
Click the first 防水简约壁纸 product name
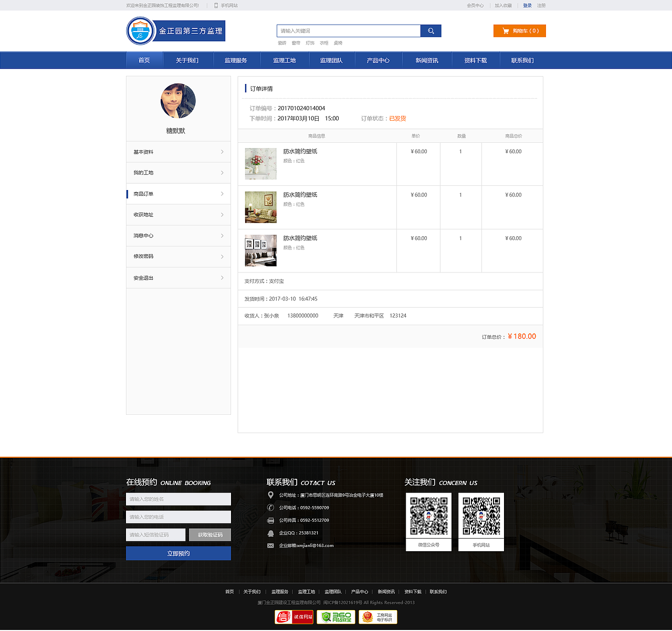(x=300, y=151)
